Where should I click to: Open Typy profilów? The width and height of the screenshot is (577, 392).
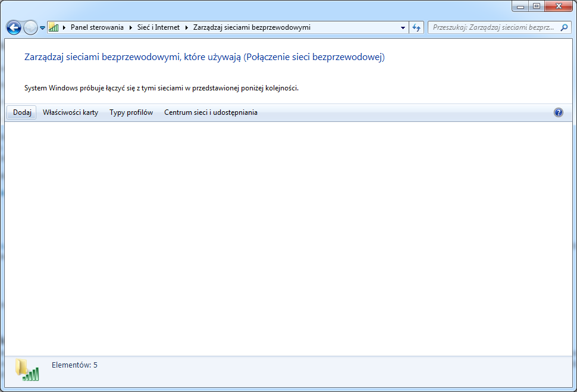(131, 112)
